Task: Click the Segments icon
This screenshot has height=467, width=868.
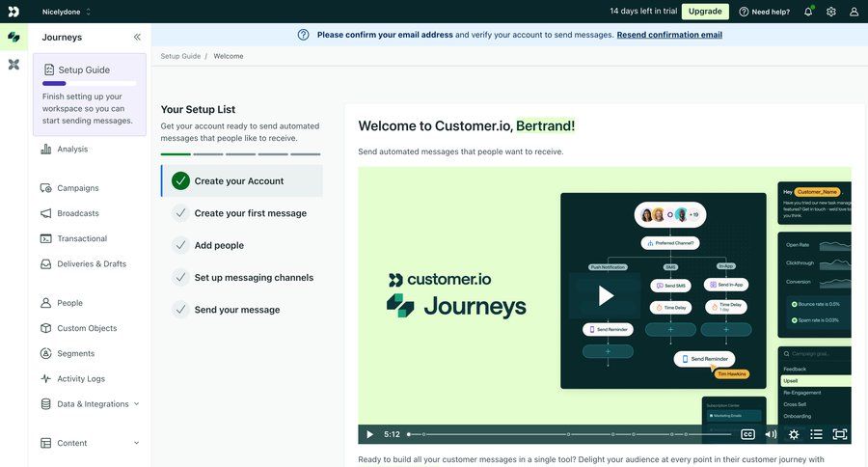Action: (46, 353)
